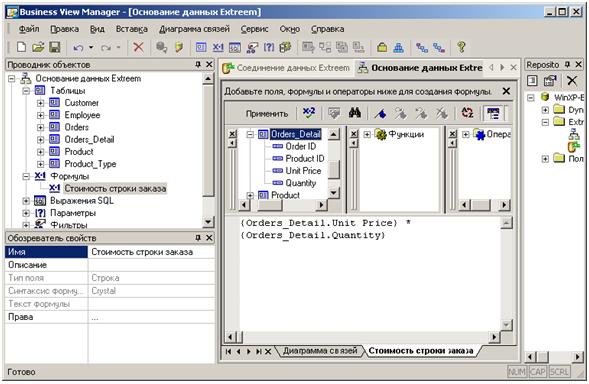
Task: Close the functions tree pane with its small X
Action: tap(354, 134)
